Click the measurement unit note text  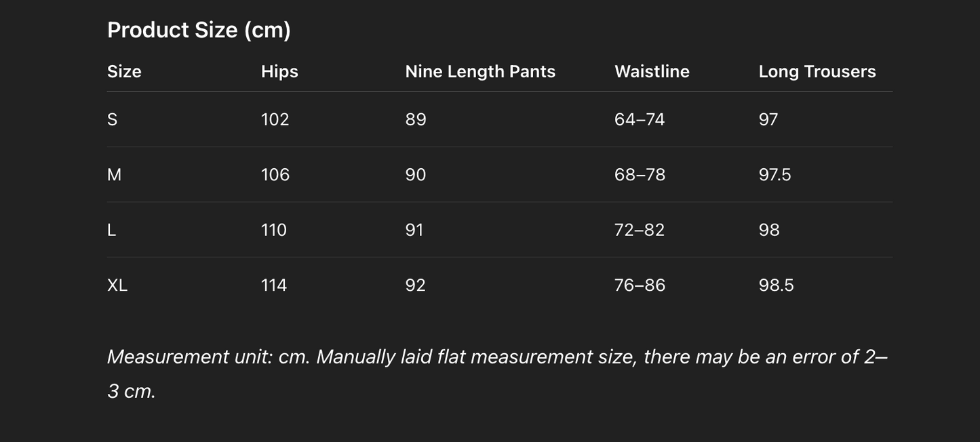(496, 357)
